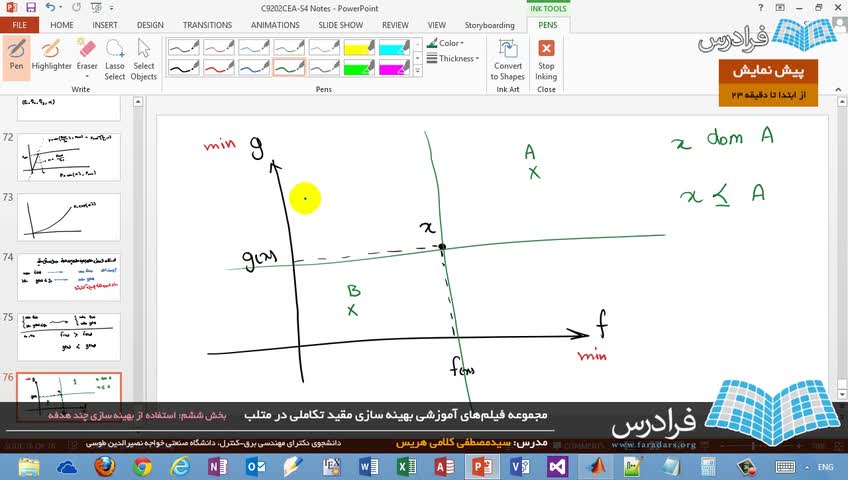This screenshot has width=848, height=480.
Task: Choose the Eraser tool
Action: [x=87, y=54]
